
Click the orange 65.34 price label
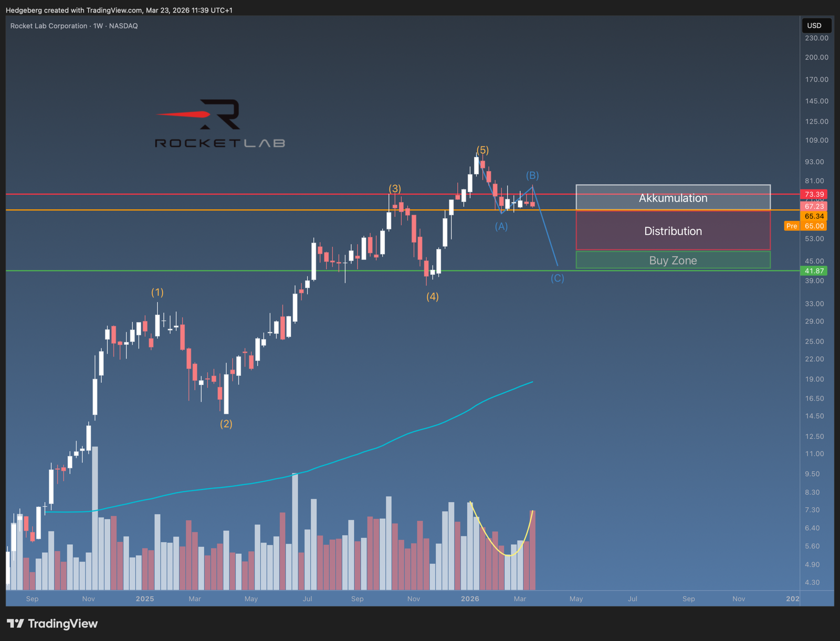814,216
